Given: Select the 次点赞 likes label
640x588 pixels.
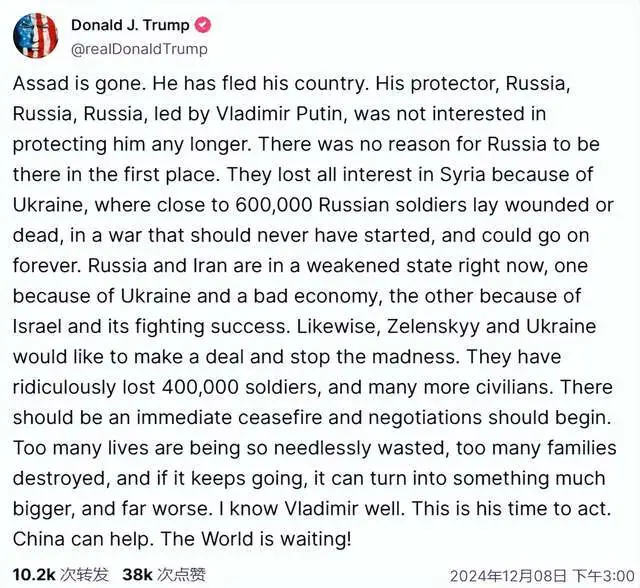Looking at the screenshot, I should 182,575.
